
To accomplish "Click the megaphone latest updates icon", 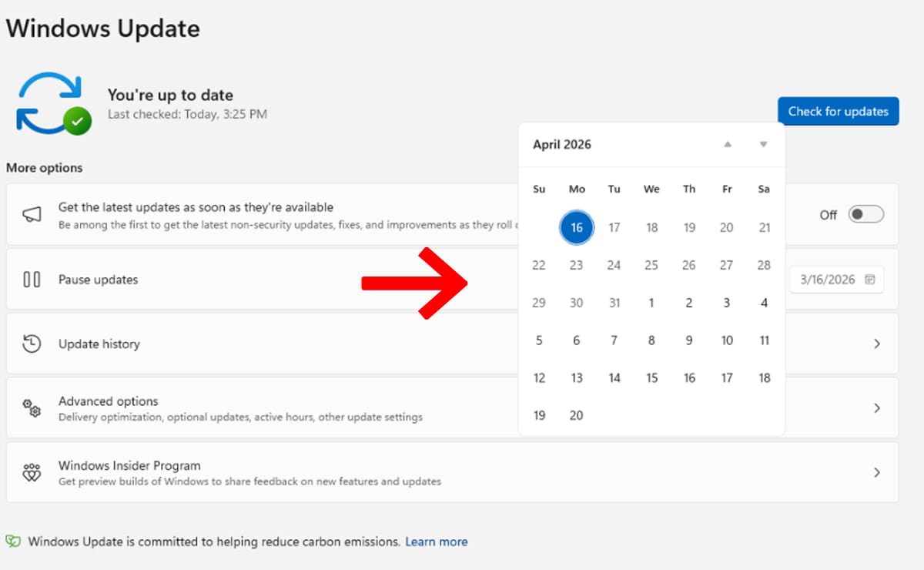I will [32, 215].
